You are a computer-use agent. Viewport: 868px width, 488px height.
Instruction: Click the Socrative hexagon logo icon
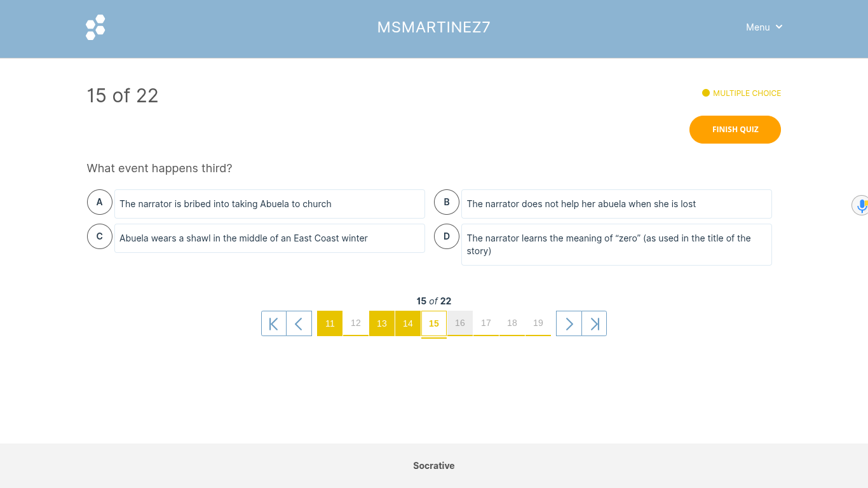[95, 27]
